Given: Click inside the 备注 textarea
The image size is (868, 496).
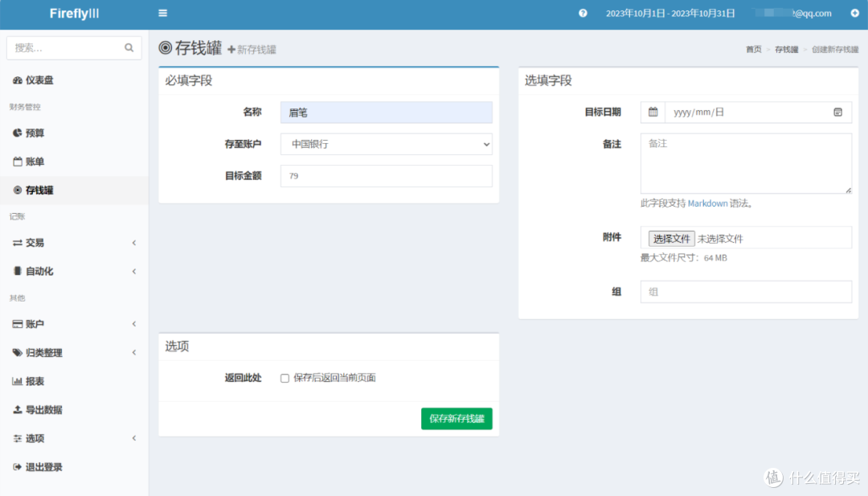Looking at the screenshot, I should pyautogui.click(x=746, y=163).
